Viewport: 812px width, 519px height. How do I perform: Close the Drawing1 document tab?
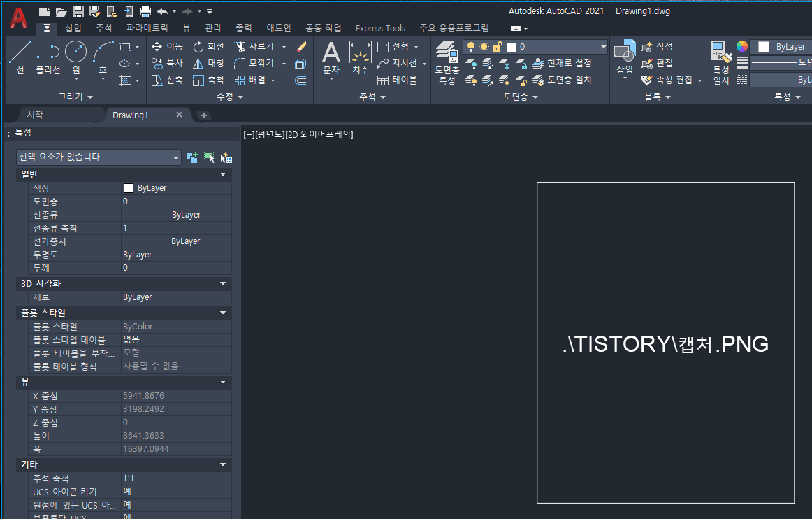179,115
